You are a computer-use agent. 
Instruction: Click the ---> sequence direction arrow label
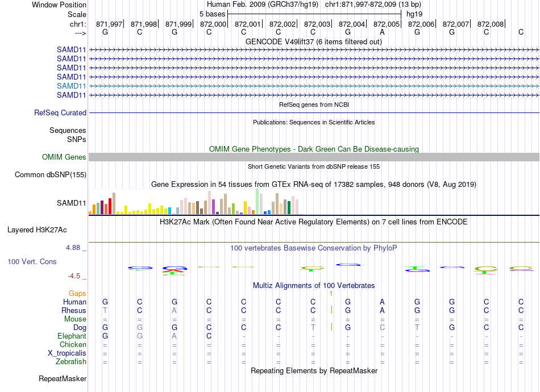pyautogui.click(x=80, y=33)
